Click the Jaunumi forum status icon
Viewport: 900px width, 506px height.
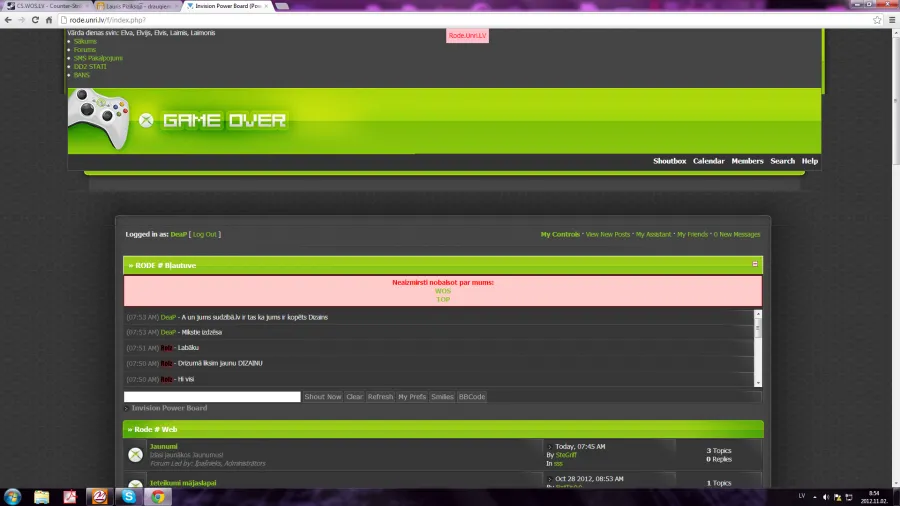coord(135,454)
